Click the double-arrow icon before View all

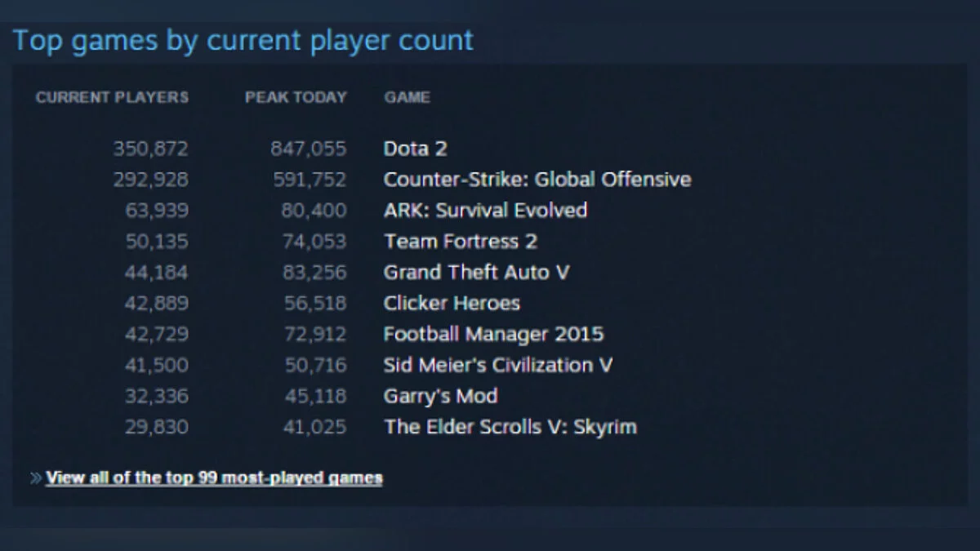pos(36,478)
